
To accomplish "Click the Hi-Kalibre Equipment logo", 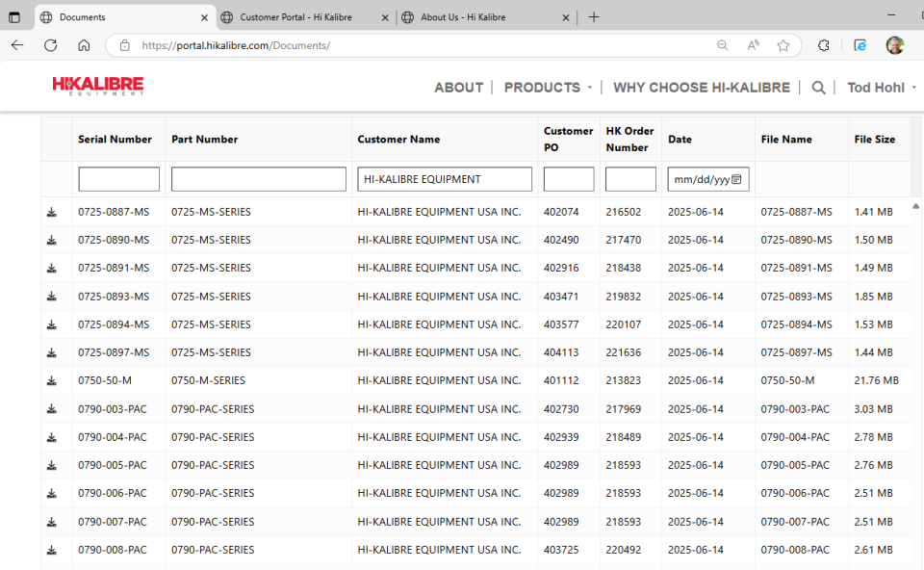I will 98,87.
